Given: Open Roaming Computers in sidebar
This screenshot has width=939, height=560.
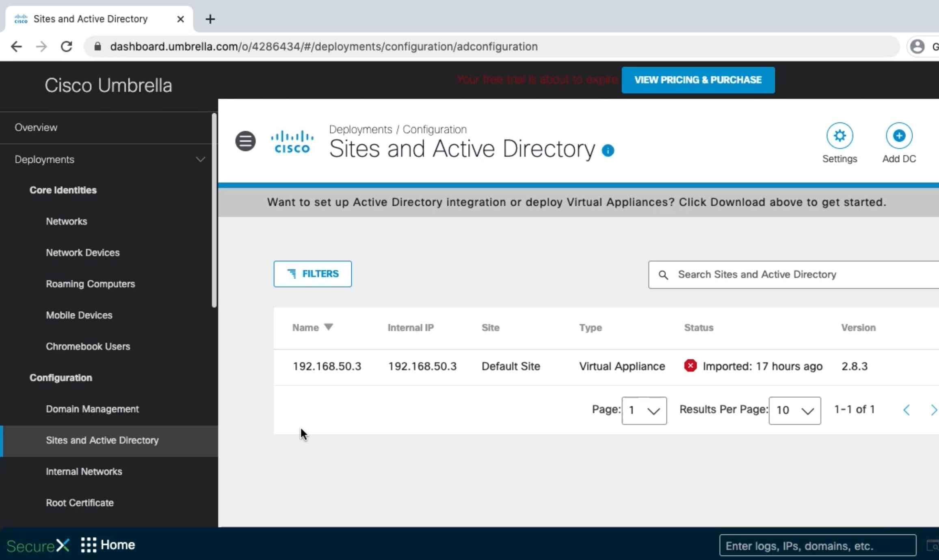Looking at the screenshot, I should (90, 284).
